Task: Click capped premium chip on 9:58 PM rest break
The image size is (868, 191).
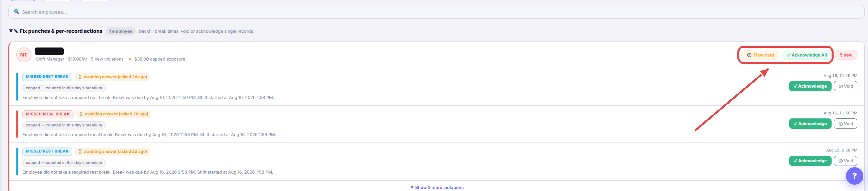Action: pos(64,163)
